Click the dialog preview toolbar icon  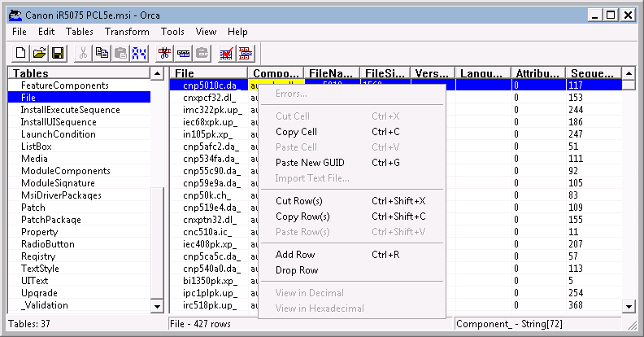[246, 53]
